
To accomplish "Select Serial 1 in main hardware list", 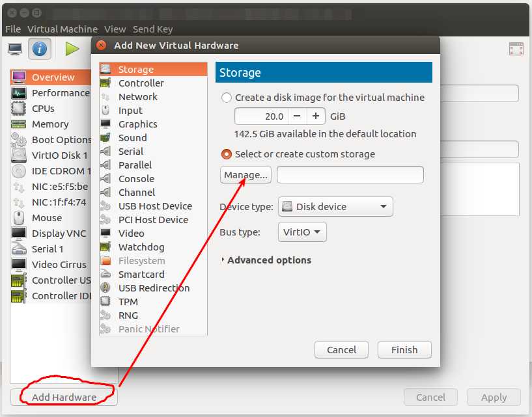I will click(51, 249).
